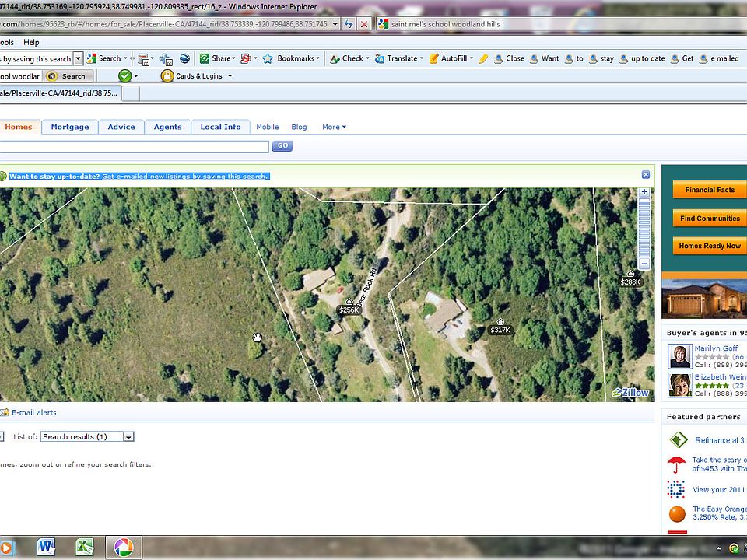747x560 pixels.
Task: Click the Google Toolbar Search button
Action: point(105,58)
